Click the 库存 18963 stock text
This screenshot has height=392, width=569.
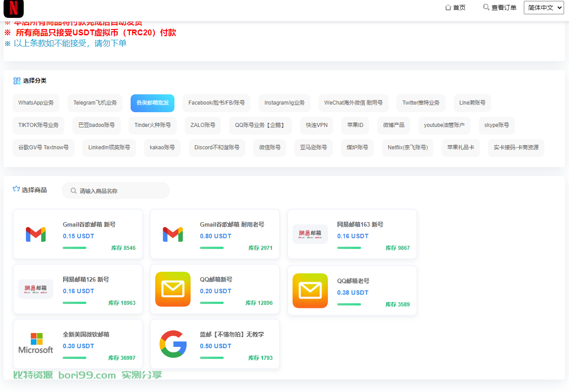click(122, 303)
